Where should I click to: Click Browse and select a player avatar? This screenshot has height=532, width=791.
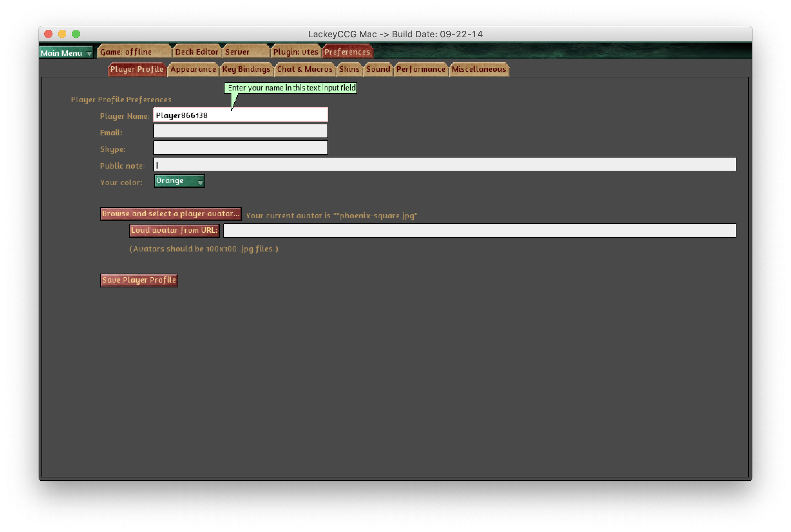[x=171, y=212]
